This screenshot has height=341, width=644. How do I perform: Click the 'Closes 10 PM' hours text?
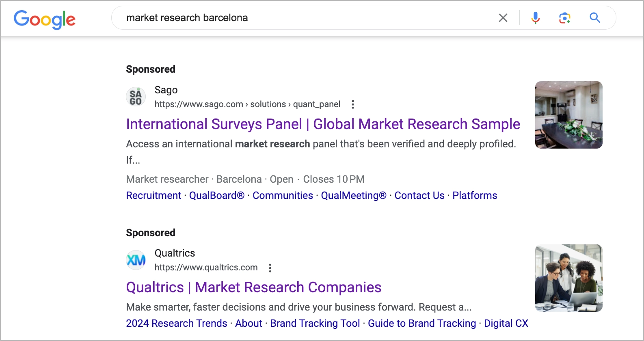point(334,179)
